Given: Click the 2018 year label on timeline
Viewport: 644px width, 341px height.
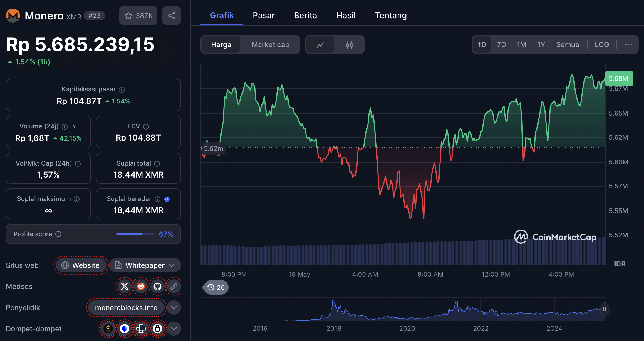Looking at the screenshot, I should point(334,328).
